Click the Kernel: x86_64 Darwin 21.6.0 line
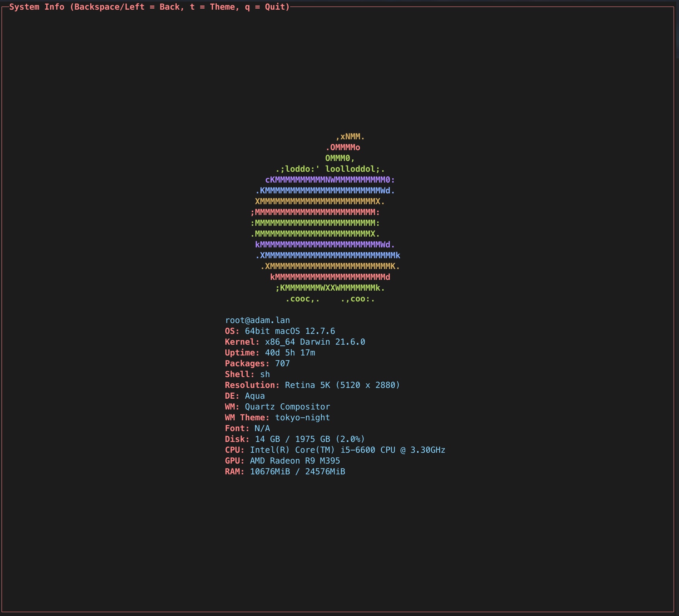The height and width of the screenshot is (616, 679). [x=295, y=342]
